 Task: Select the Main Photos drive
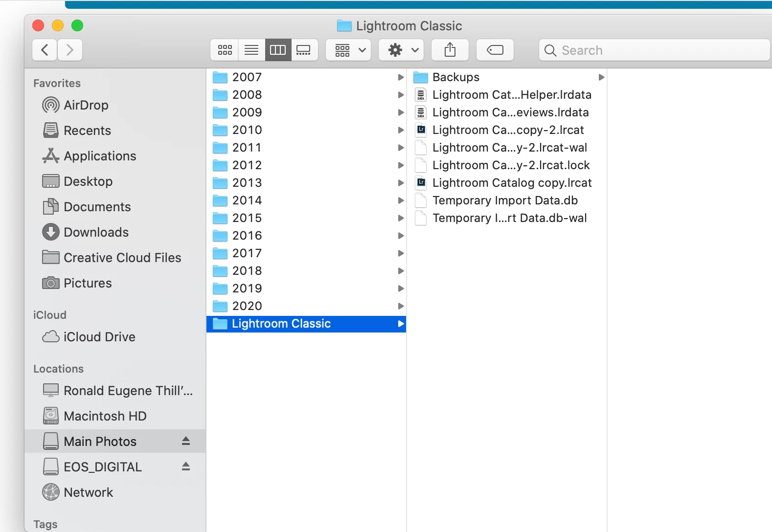point(115,441)
